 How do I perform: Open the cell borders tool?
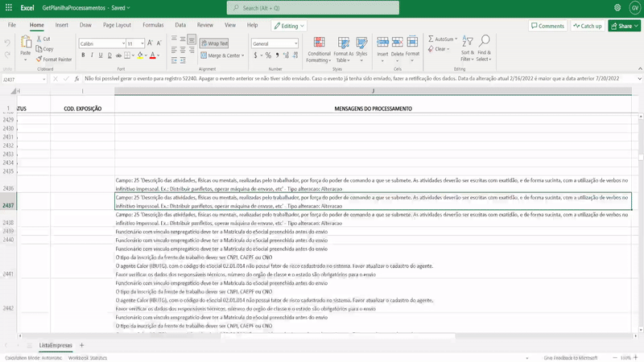127,55
